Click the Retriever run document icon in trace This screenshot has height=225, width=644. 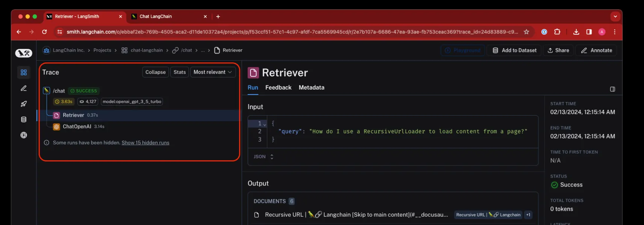click(x=56, y=115)
